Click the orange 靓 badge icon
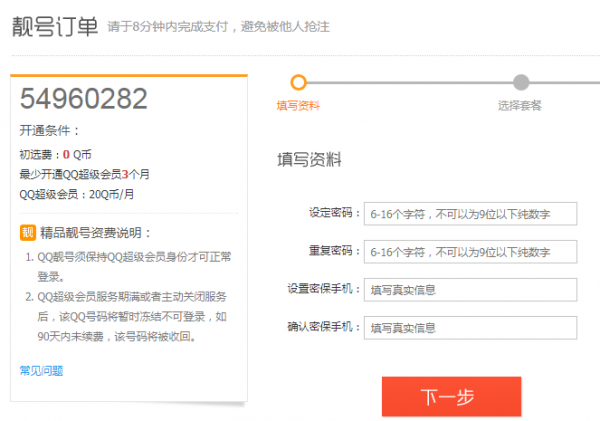This screenshot has height=421, width=600. [x=28, y=232]
